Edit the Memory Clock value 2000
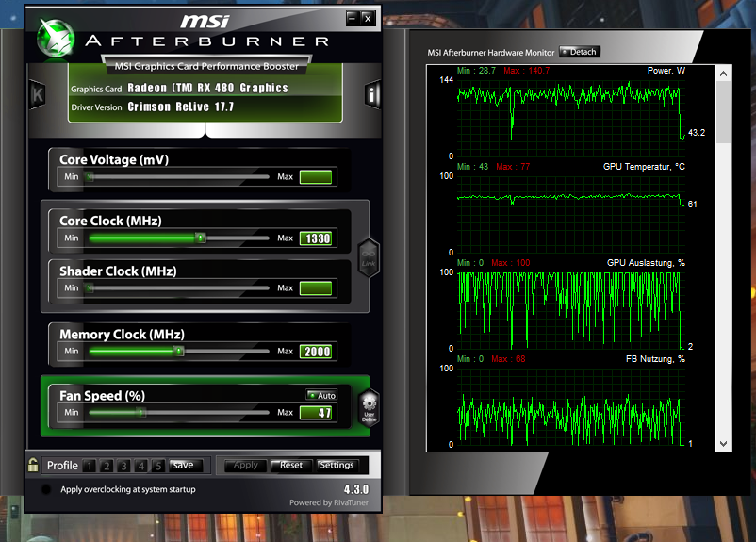The height and width of the screenshot is (542, 756). [x=316, y=352]
